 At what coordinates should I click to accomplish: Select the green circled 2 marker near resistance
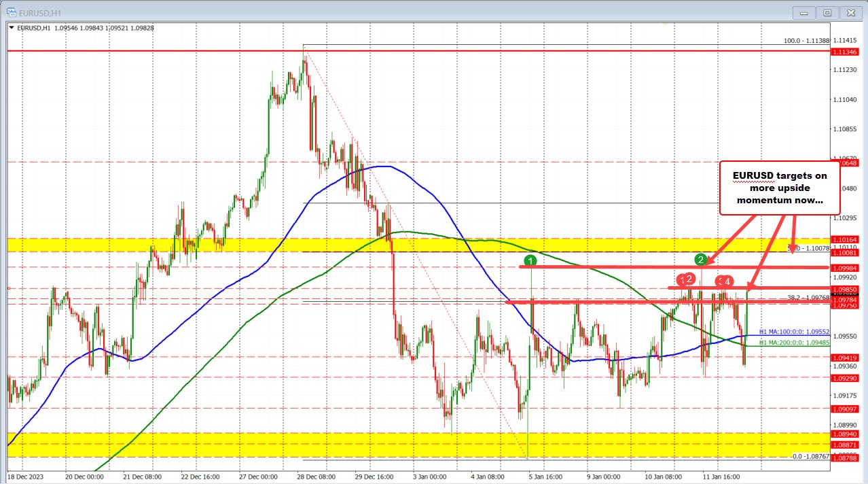702,260
